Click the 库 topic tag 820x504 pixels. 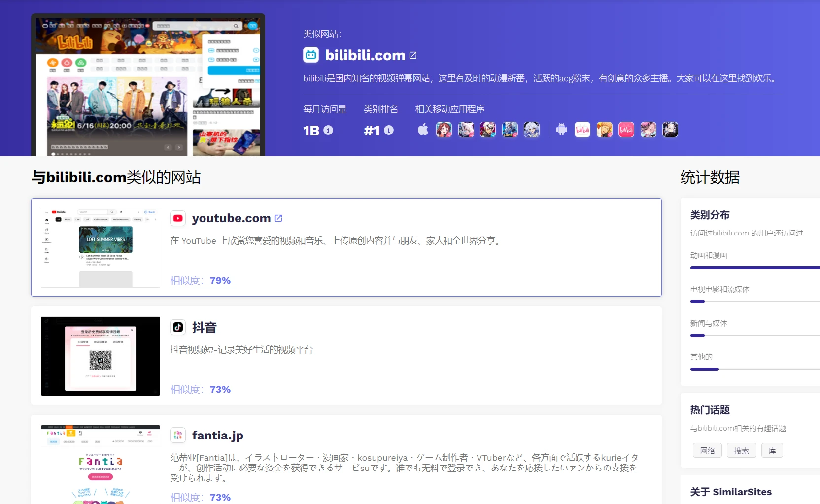point(772,450)
